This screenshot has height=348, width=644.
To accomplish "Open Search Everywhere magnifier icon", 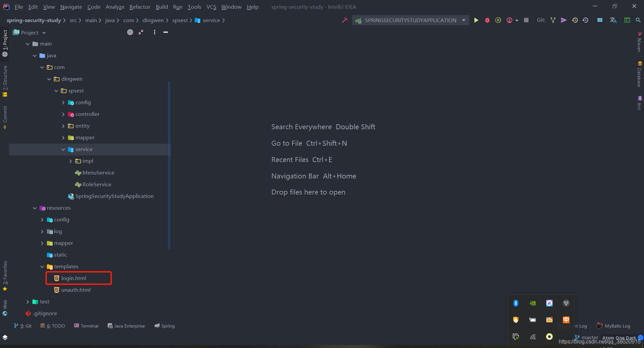I will point(638,20).
